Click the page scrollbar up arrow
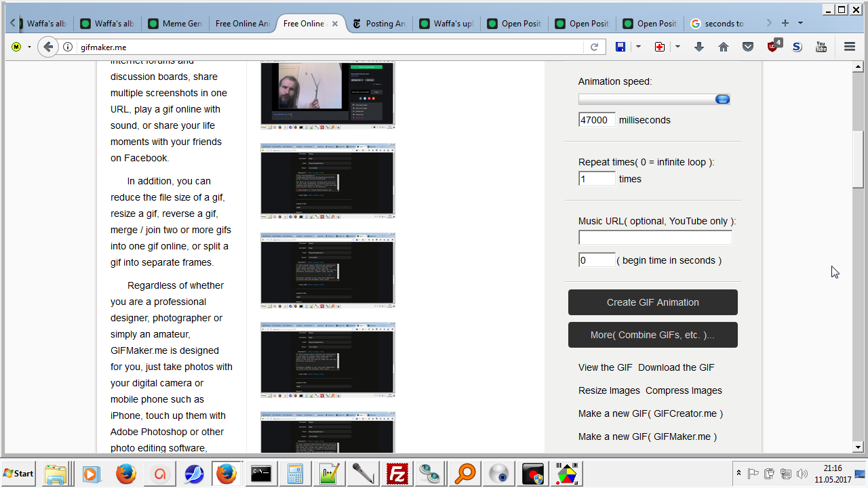Image resolution: width=868 pixels, height=488 pixels. [x=858, y=66]
